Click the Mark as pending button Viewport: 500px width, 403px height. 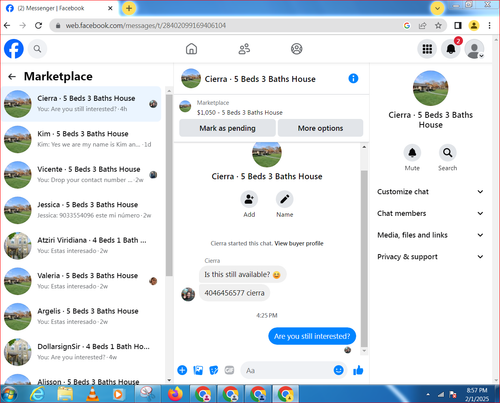click(x=227, y=128)
